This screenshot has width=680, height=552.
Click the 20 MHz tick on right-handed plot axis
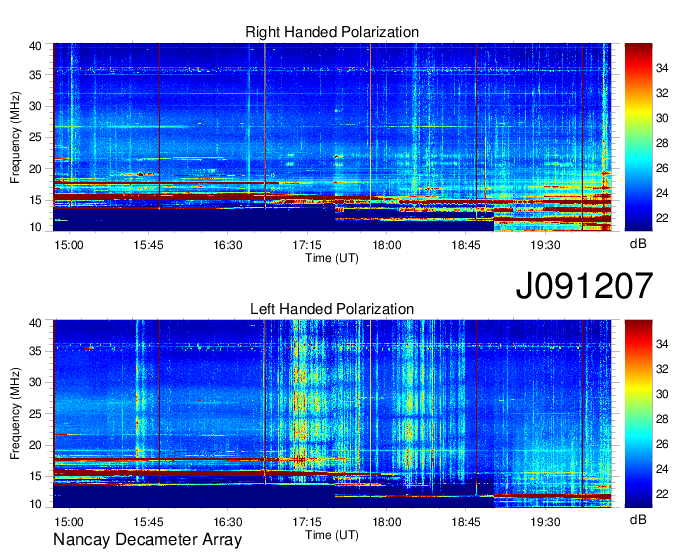coord(35,169)
